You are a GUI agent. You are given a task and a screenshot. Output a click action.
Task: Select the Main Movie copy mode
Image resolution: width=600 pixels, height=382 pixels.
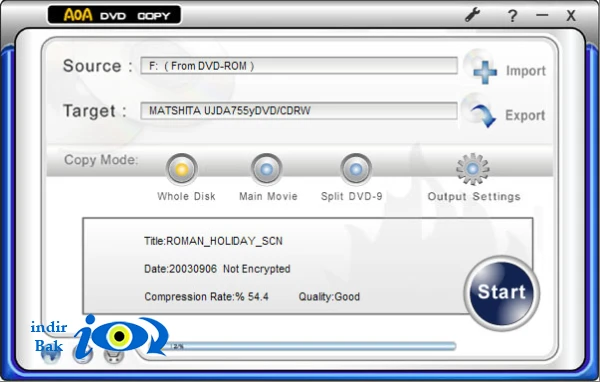[x=267, y=169]
